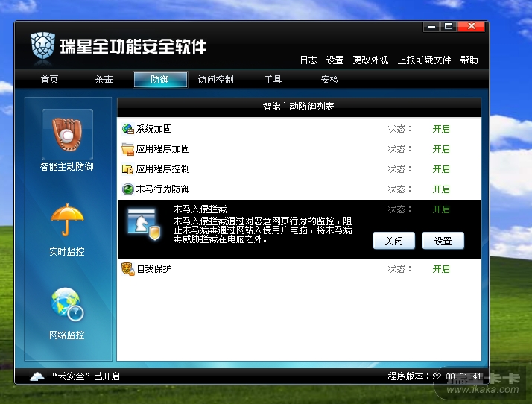532x404 pixels.
Task: Click the 网络监控 sidebar label
Action: click(x=67, y=335)
